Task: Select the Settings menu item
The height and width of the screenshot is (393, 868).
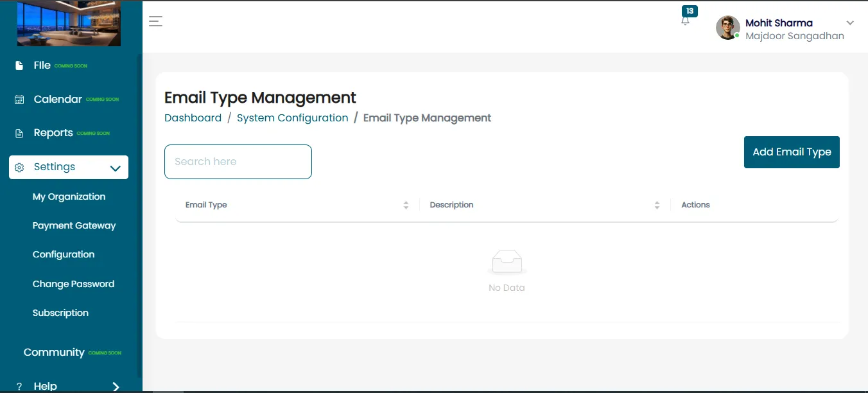Action: (x=69, y=167)
